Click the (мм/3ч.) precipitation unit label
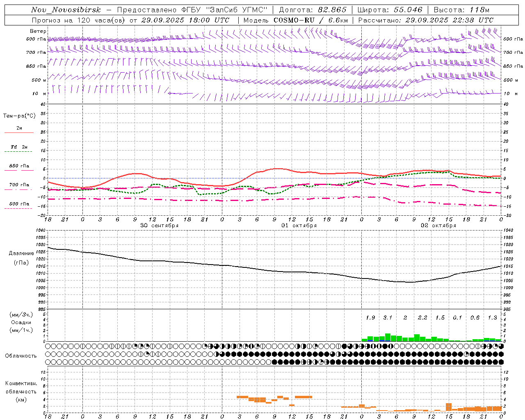This screenshot has height=420, width=525. coord(21,315)
